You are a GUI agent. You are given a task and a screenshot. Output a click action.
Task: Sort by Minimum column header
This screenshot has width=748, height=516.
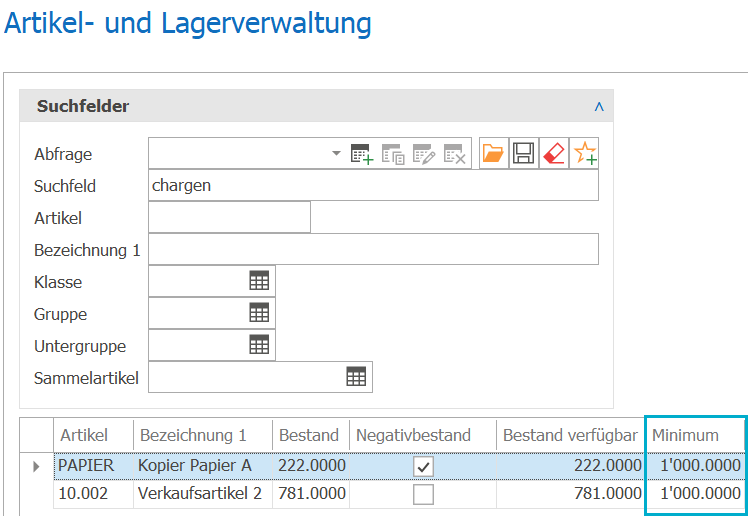pyautogui.click(x=695, y=435)
